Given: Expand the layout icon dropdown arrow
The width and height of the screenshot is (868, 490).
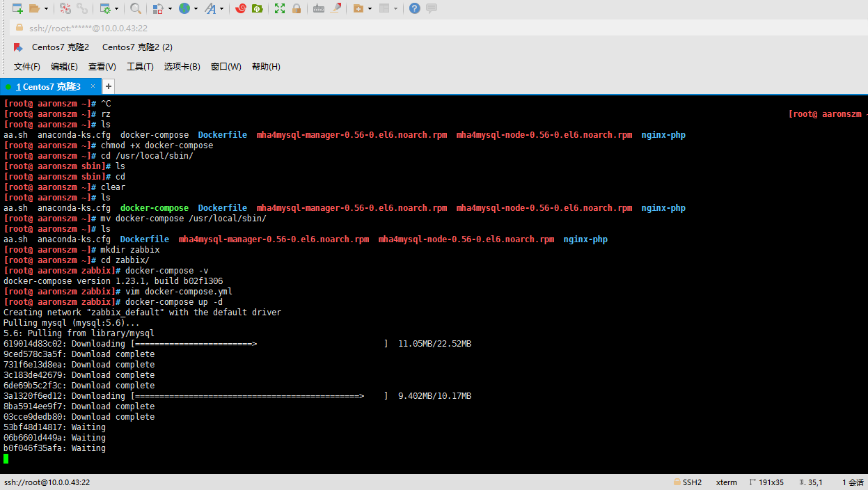Looking at the screenshot, I should [x=395, y=8].
